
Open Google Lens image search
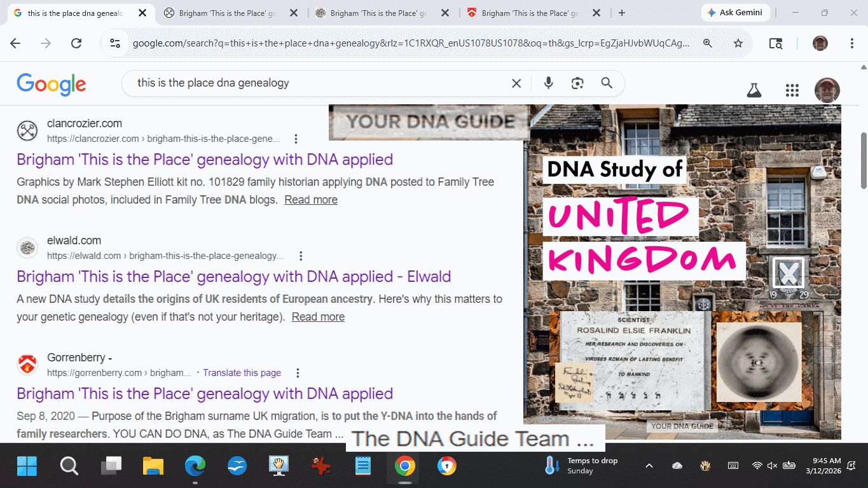click(x=577, y=83)
